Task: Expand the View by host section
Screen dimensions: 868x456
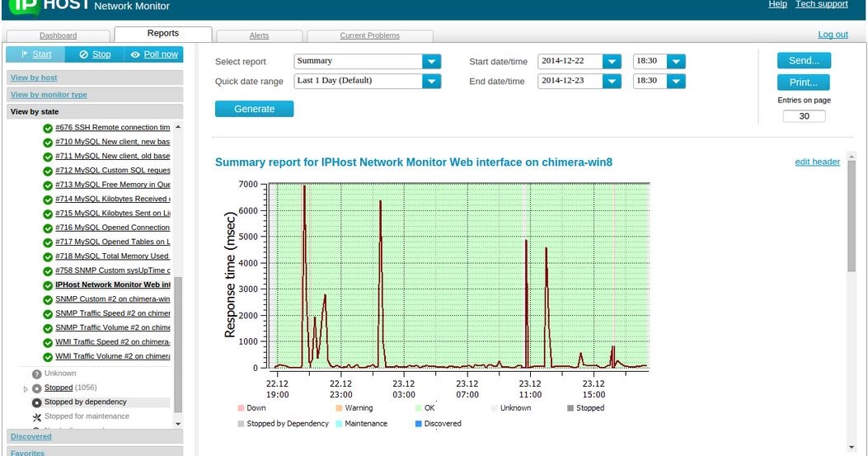Action: click(x=95, y=78)
